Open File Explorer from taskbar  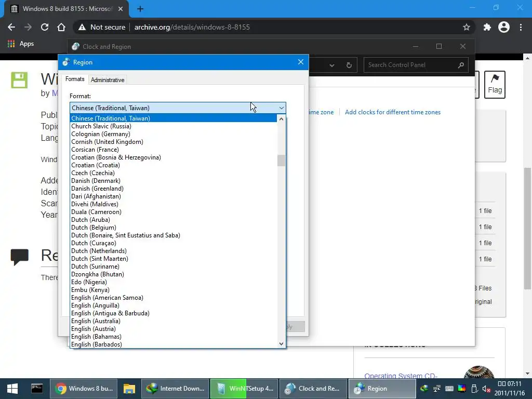pyautogui.click(x=129, y=389)
